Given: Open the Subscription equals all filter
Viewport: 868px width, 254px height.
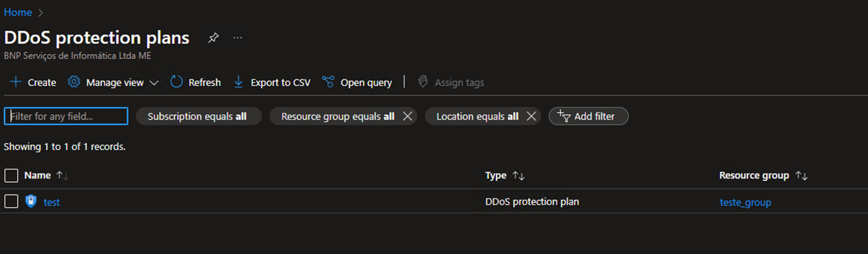Looking at the screenshot, I should pos(199,116).
